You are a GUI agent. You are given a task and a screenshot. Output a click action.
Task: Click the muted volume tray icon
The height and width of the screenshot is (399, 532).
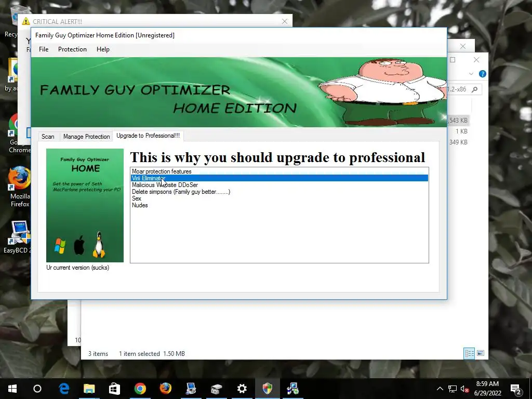coord(464,389)
